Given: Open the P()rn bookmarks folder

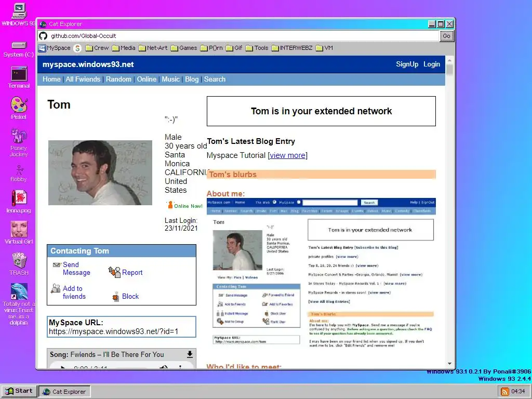Looking at the screenshot, I should (211, 48).
